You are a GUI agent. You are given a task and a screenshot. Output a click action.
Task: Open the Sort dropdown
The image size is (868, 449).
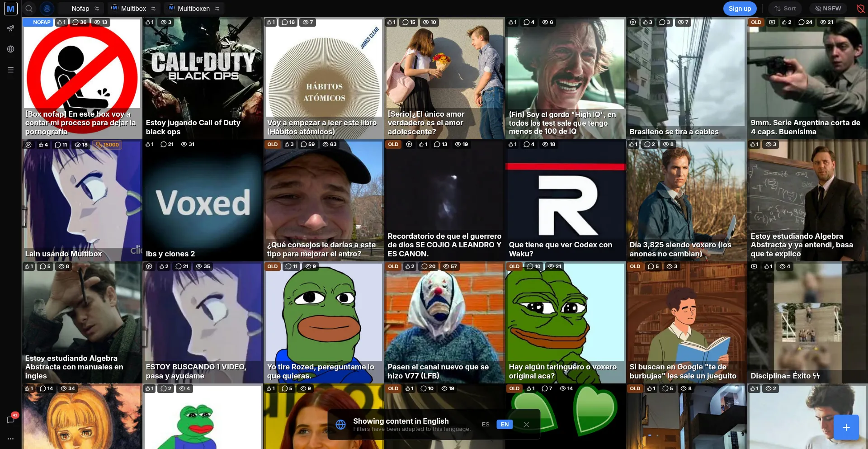(785, 9)
